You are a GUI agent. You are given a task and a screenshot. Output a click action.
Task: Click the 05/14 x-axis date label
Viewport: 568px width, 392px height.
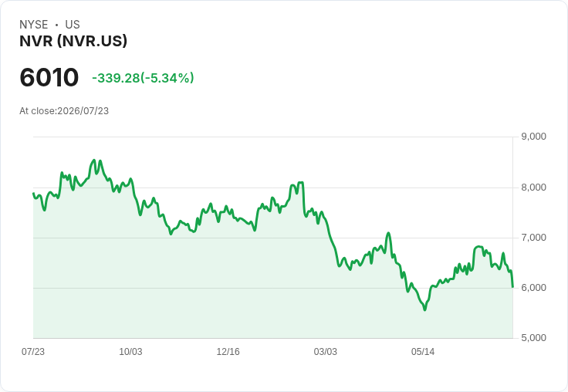423,352
